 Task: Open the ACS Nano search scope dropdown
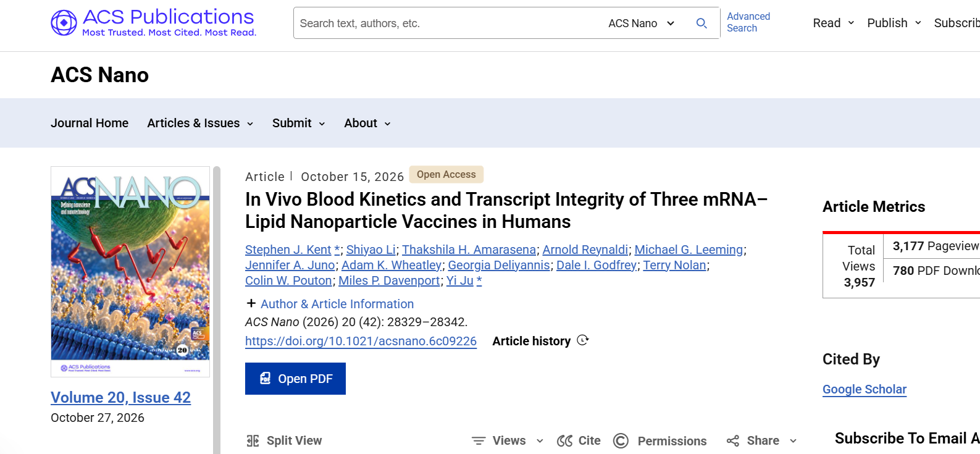coord(642,23)
